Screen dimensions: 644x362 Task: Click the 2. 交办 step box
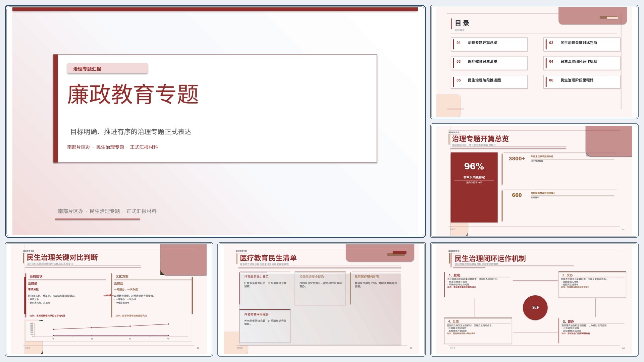click(592, 284)
